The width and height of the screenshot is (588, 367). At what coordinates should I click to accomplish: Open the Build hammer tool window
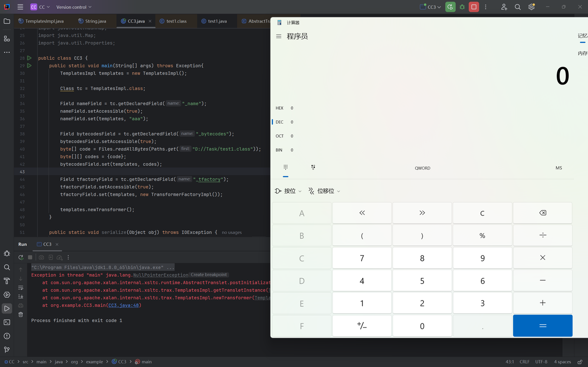(7, 281)
